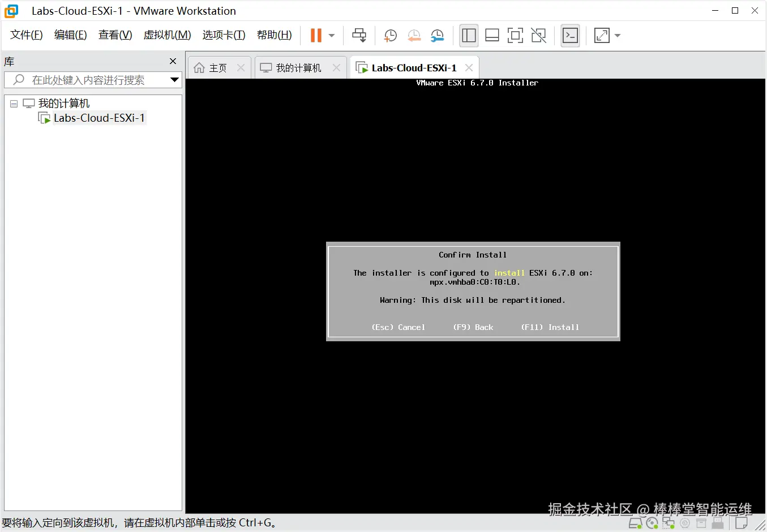Click the Send Ctrl+Alt+Del toolbar icon

[x=359, y=35]
